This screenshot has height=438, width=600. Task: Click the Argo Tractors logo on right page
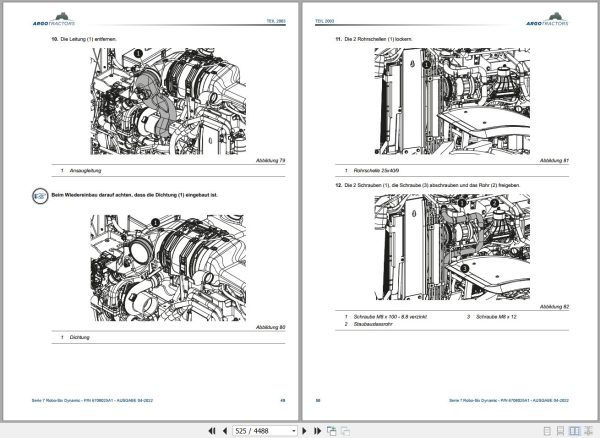547,20
